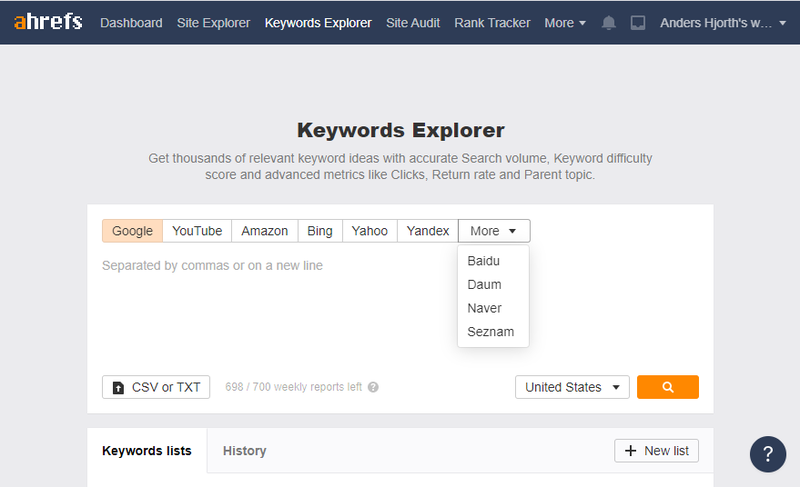Select the Amazon search engine tab
This screenshot has height=487, width=800.
click(x=264, y=231)
